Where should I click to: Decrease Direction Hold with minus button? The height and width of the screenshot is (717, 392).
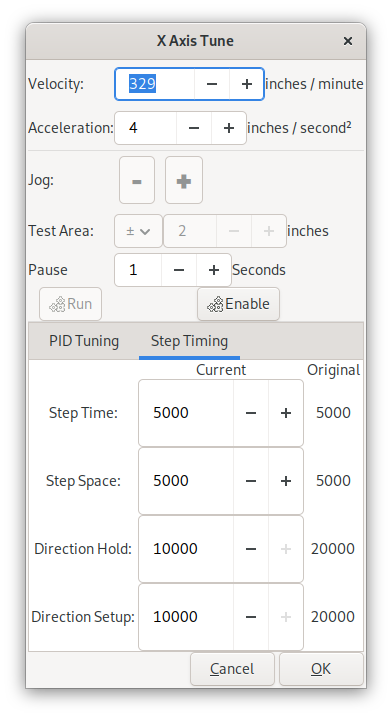[x=251, y=549]
